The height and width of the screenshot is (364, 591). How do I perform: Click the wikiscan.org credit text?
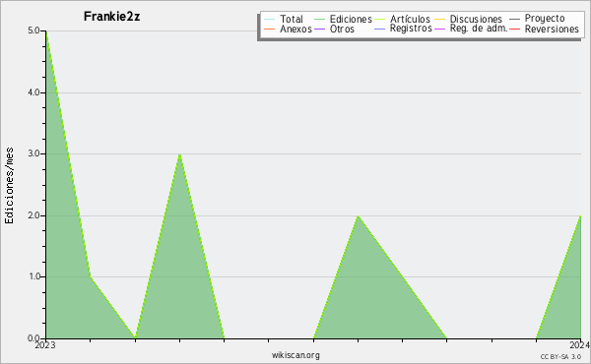(x=295, y=355)
